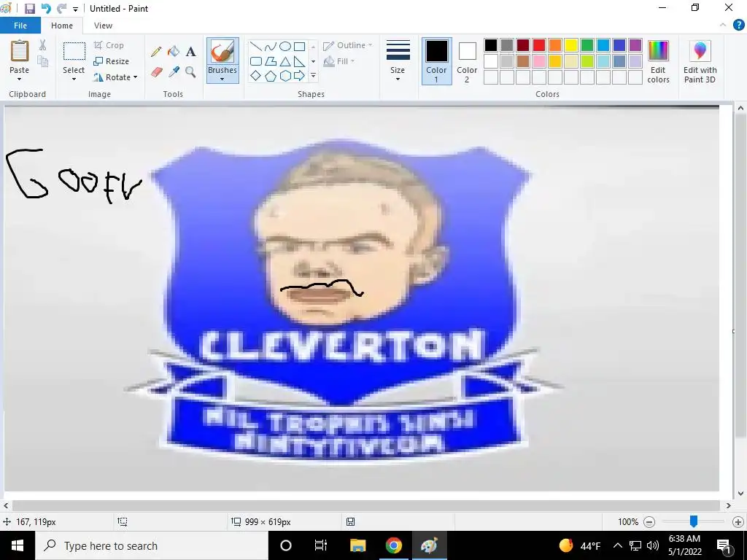Open the Windows Start menu
Viewport: 747px width, 560px height.
(x=18, y=545)
